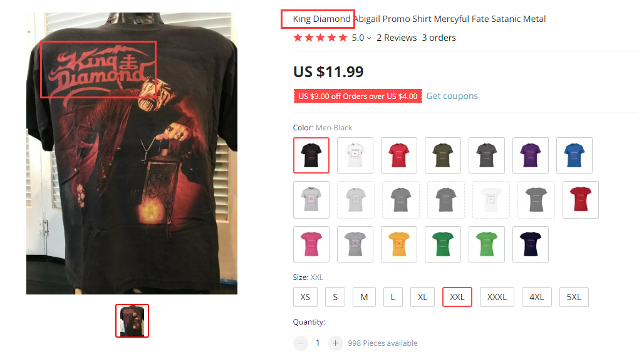Viewport: 644px width, 359px height.
Task: Click the product thumbnail below main image
Action: pos(132,321)
